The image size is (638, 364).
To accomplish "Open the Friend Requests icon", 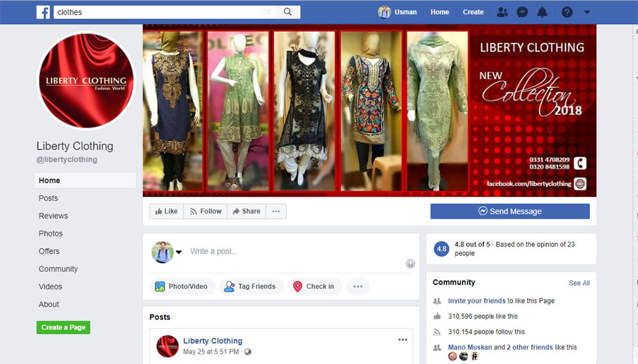I will click(x=502, y=12).
